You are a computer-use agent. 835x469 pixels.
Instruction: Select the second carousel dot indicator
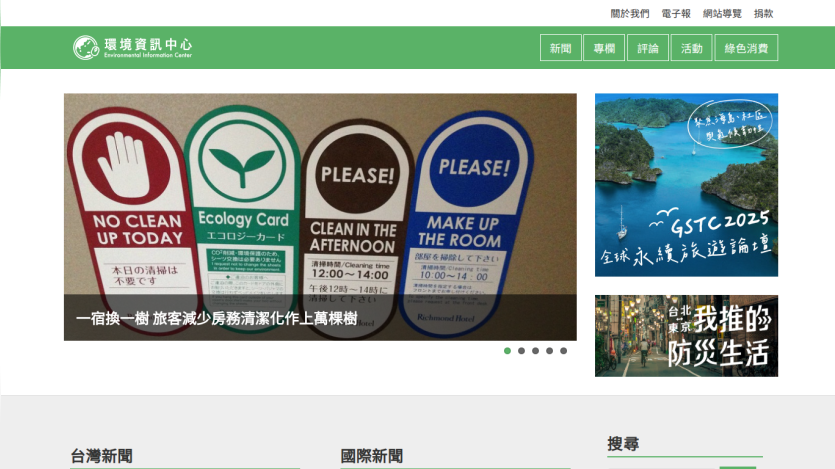[521, 351]
